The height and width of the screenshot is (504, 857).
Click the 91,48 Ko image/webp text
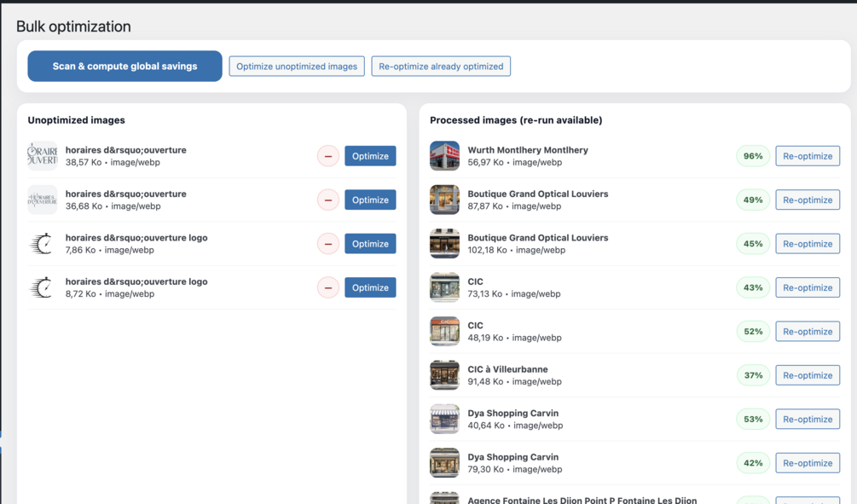pyautogui.click(x=514, y=381)
